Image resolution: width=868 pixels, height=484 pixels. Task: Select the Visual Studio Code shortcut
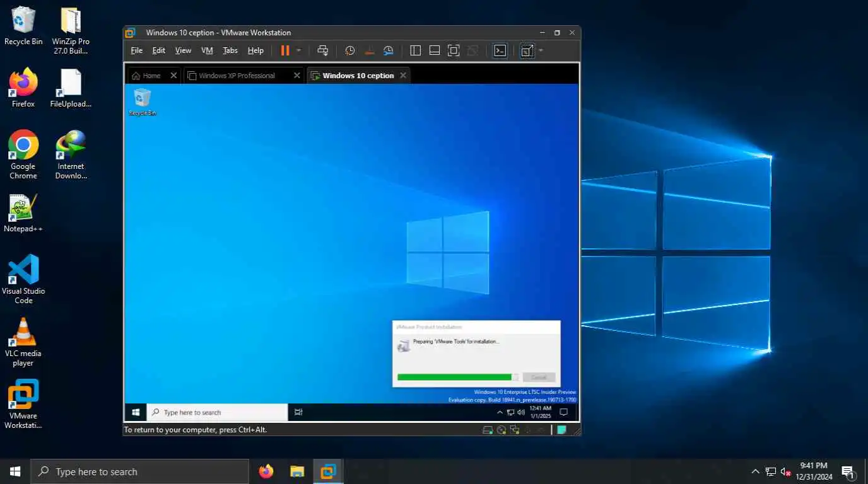pos(23,279)
